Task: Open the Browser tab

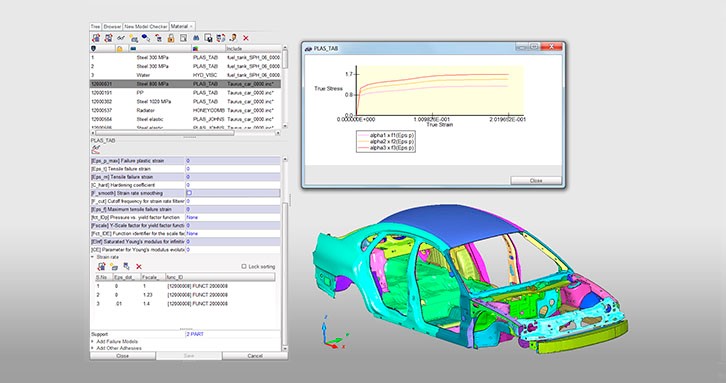Action: (x=112, y=26)
